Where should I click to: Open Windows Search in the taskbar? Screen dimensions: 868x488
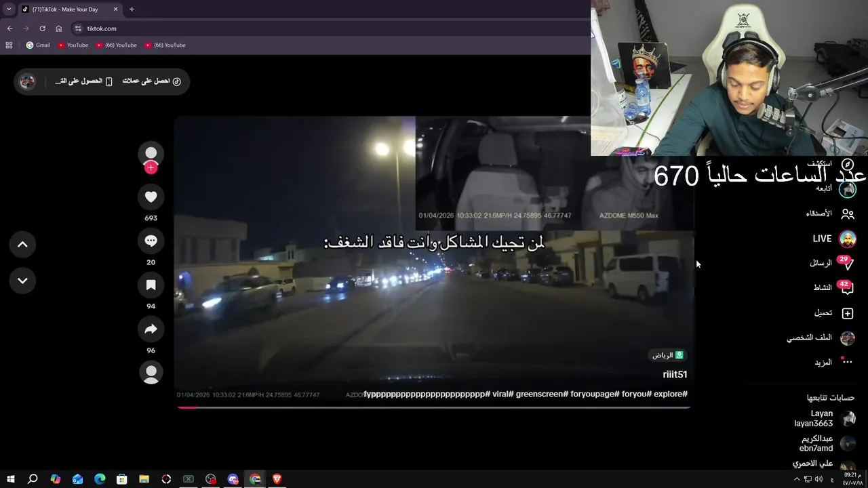[33, 479]
